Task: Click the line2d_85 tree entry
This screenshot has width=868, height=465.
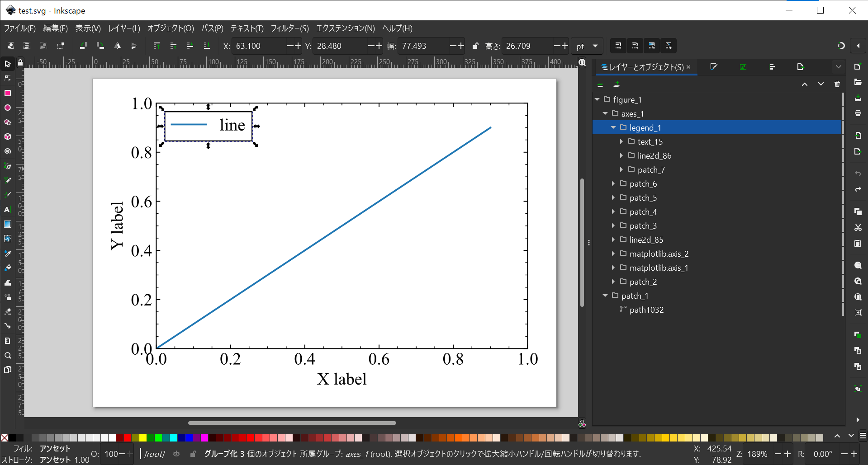Action: point(647,240)
